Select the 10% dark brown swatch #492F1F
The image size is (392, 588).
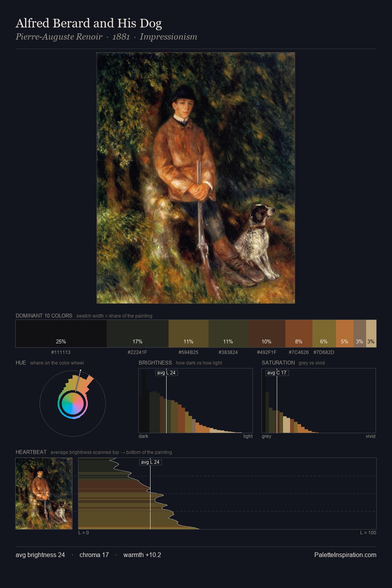coord(267,334)
